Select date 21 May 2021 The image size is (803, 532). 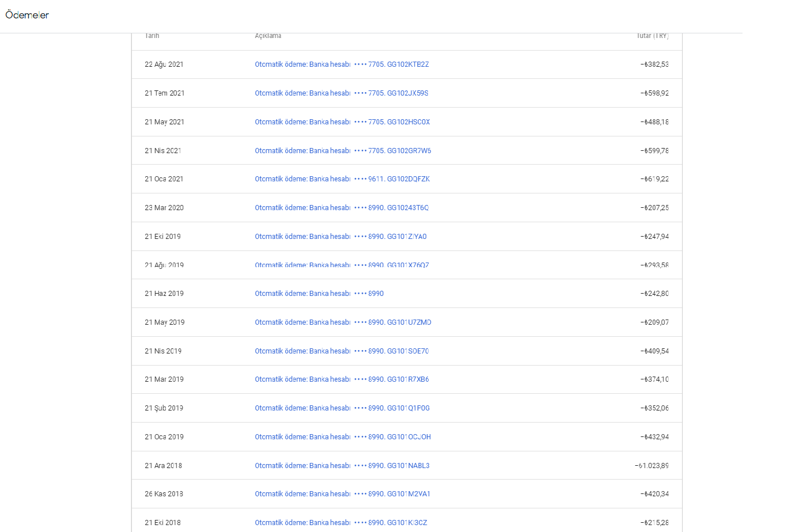(x=165, y=122)
